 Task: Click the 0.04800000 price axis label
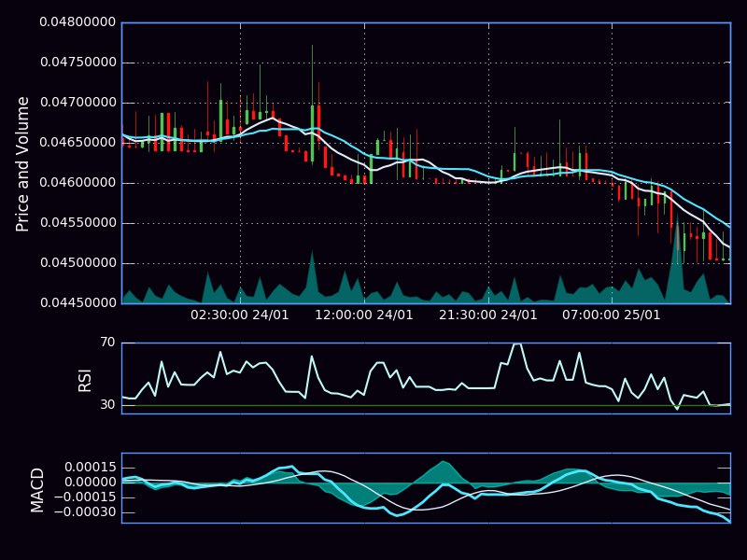pyautogui.click(x=78, y=21)
